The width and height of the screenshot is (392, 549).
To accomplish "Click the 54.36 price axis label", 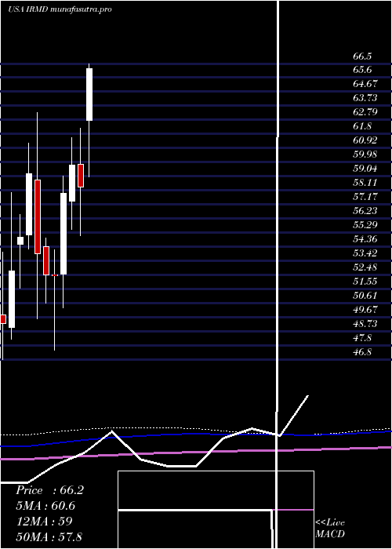I will point(365,239).
